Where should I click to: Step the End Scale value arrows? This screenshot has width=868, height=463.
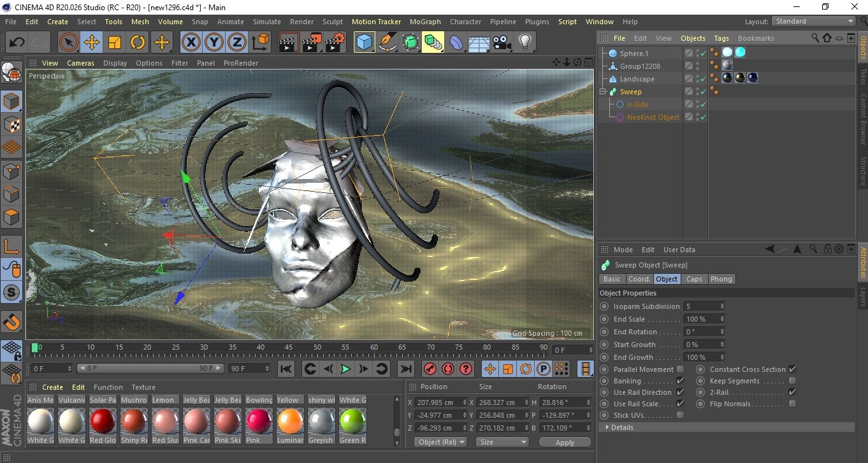tap(722, 319)
